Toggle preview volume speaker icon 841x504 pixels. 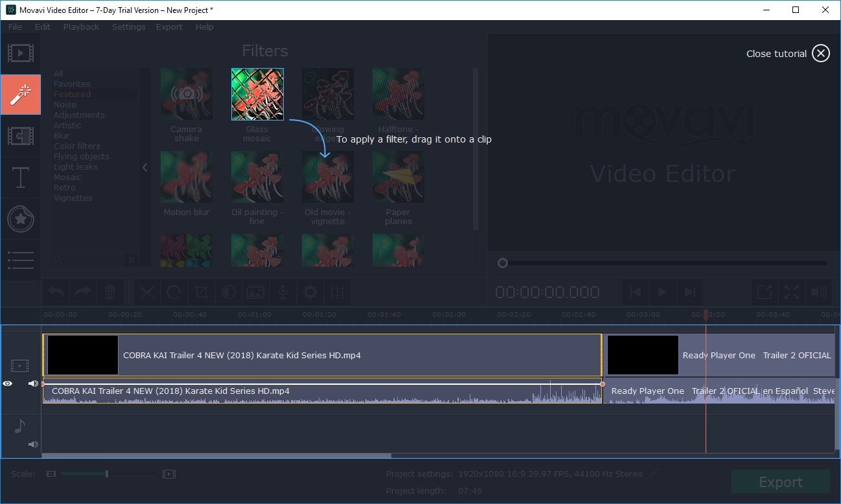818,292
